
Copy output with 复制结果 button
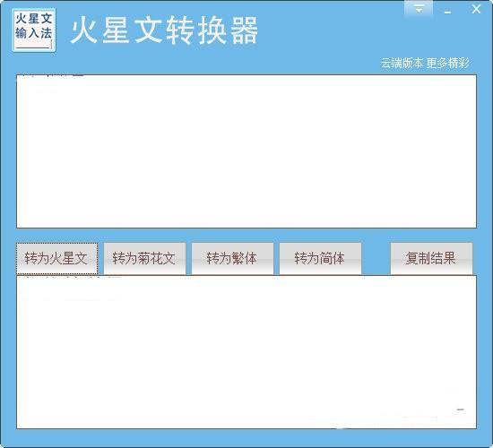coord(431,258)
